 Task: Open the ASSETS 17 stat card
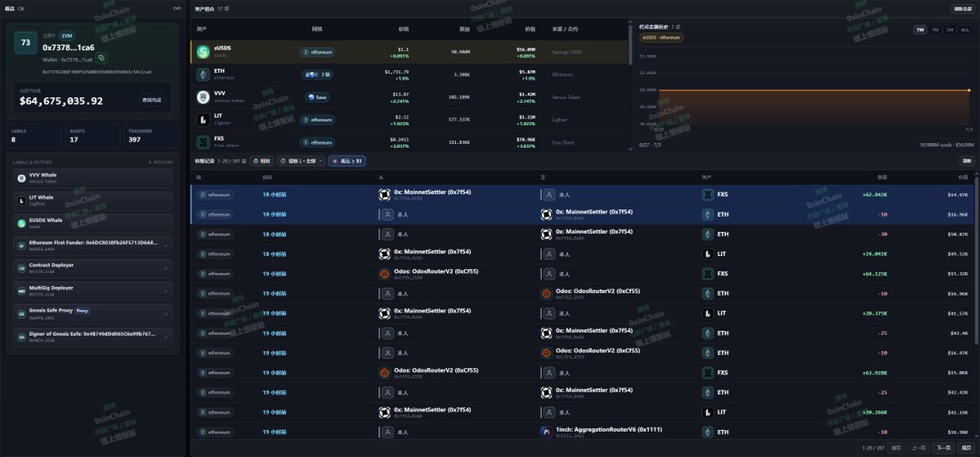[x=92, y=136]
